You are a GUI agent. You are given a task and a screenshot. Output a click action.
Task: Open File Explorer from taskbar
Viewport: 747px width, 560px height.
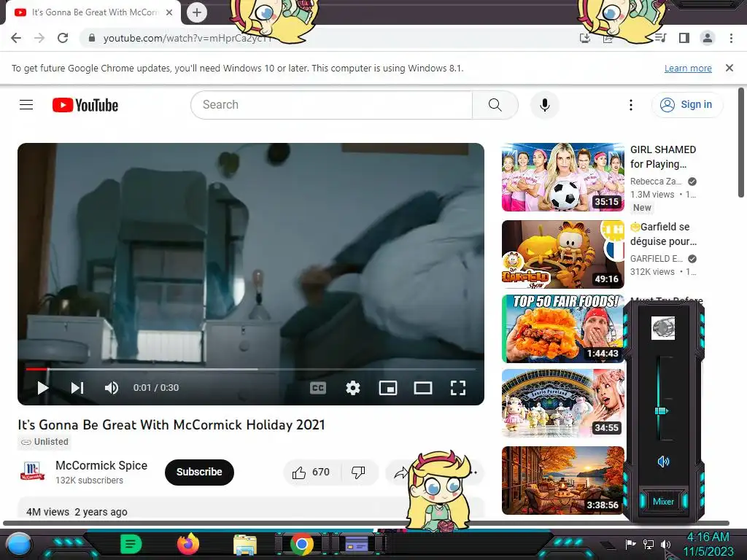coord(245,545)
